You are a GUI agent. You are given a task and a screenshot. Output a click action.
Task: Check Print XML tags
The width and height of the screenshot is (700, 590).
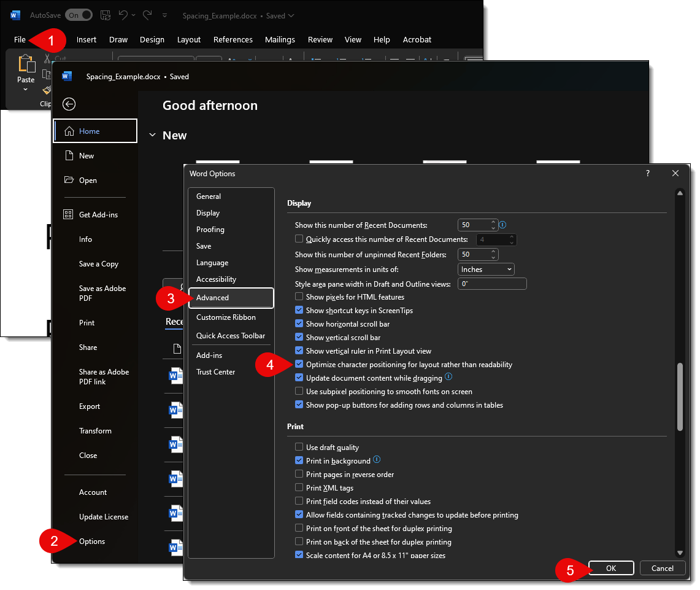299,487
